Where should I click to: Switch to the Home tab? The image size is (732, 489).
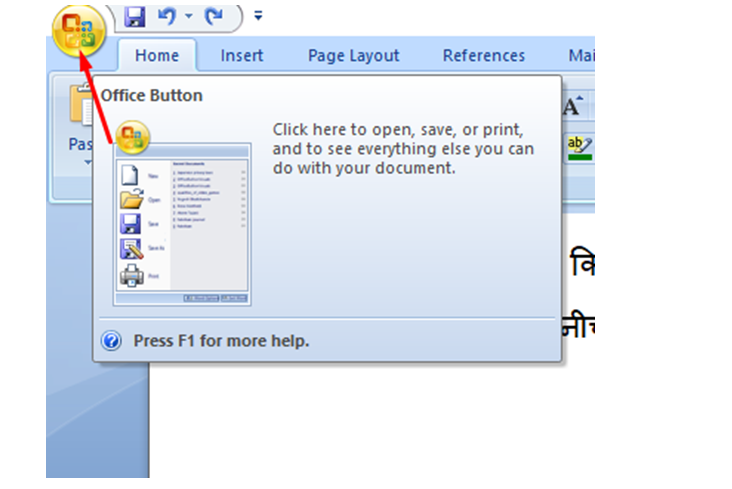pyautogui.click(x=155, y=56)
